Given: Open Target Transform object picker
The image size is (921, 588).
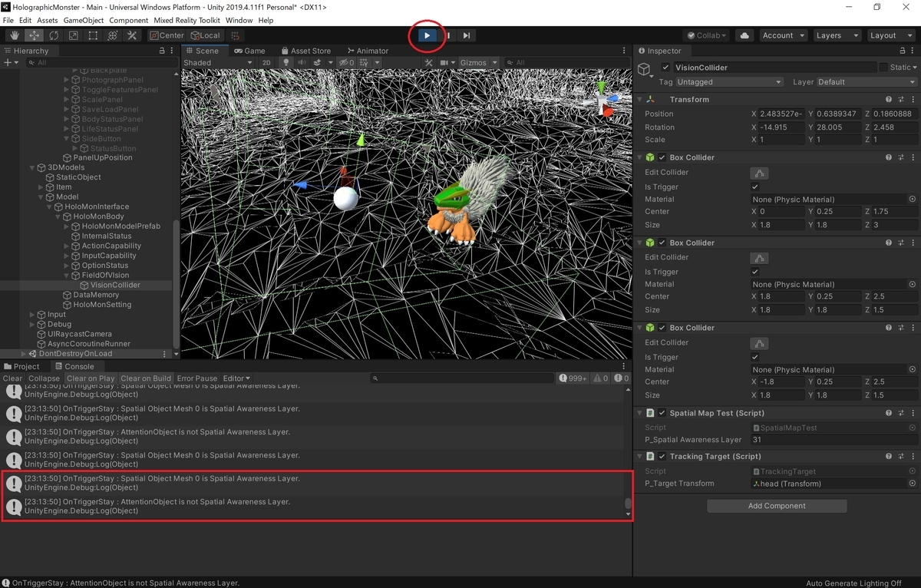Looking at the screenshot, I should click(x=913, y=484).
